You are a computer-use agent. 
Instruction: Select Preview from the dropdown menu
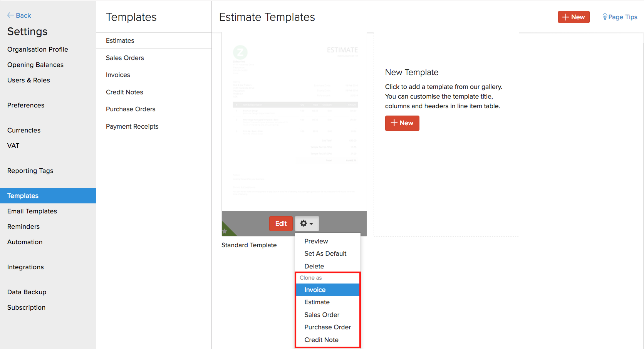[x=316, y=241]
